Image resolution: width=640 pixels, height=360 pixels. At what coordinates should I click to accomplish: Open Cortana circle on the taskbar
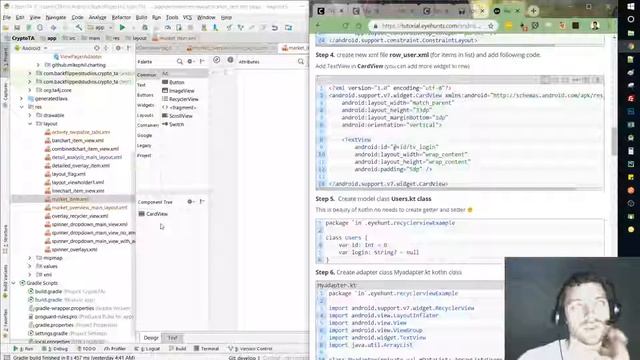pos(631,19)
